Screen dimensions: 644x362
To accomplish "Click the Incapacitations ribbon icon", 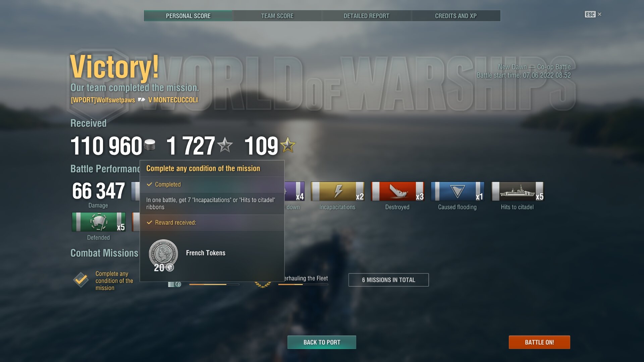I will pyautogui.click(x=337, y=191).
